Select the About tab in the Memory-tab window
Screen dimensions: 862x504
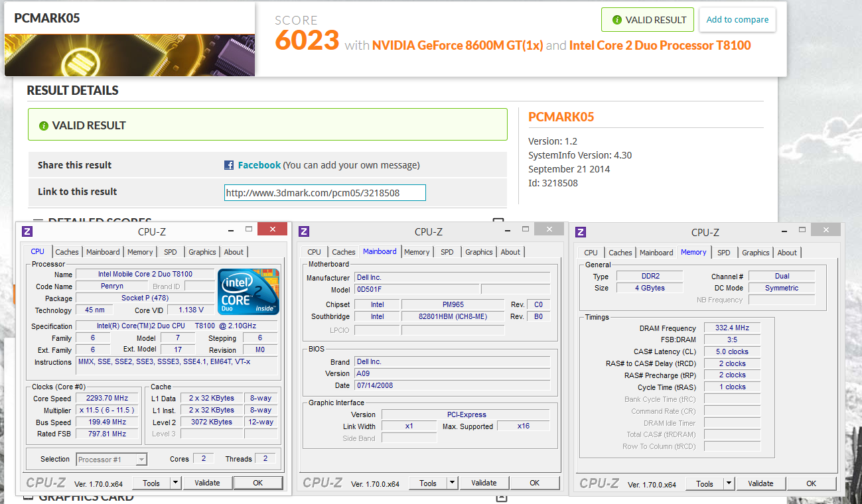point(787,253)
